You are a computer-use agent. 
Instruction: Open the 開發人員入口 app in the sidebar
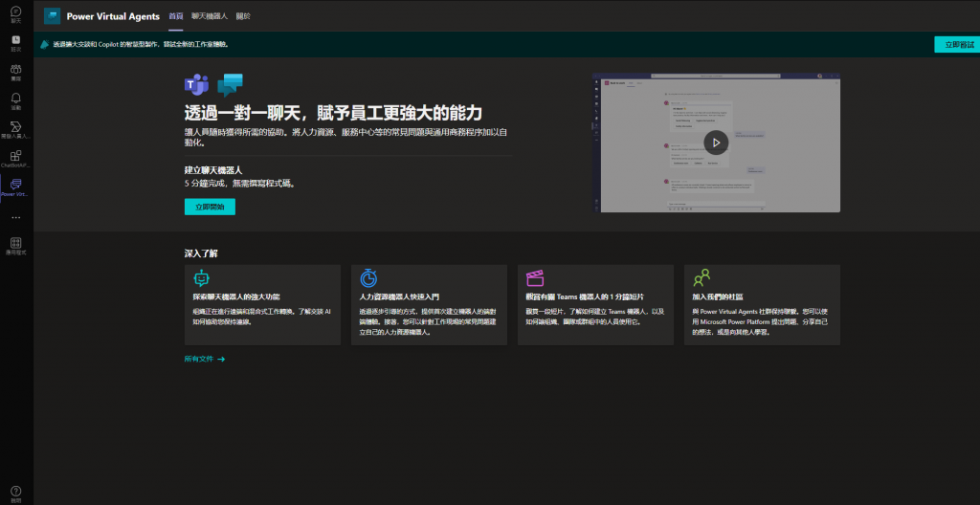16,129
